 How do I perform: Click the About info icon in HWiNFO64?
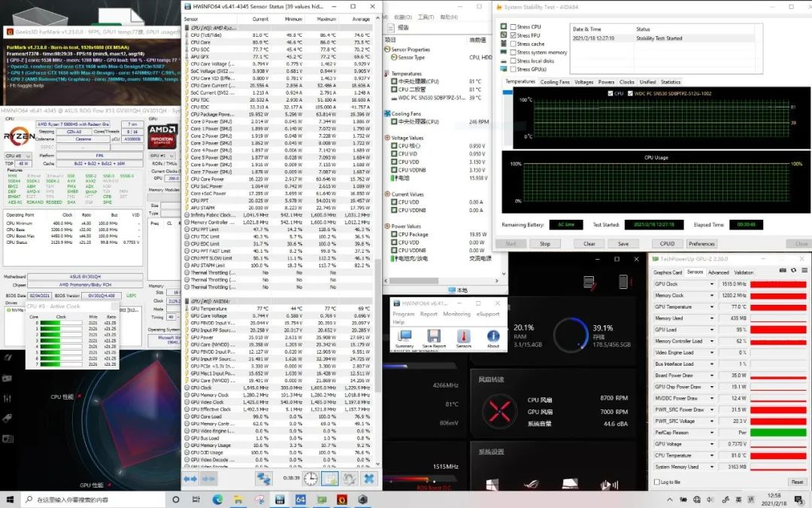493,336
